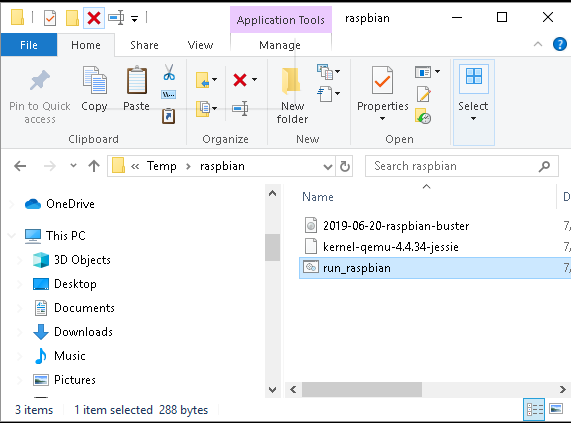
Task: Open the Select dropdown arrow
Action: click(473, 119)
